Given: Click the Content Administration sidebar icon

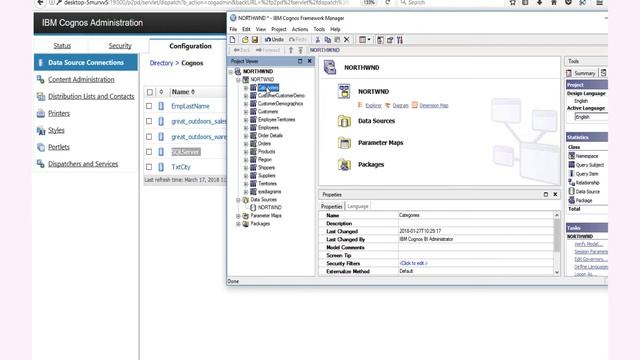Looking at the screenshot, I should 40,80.
